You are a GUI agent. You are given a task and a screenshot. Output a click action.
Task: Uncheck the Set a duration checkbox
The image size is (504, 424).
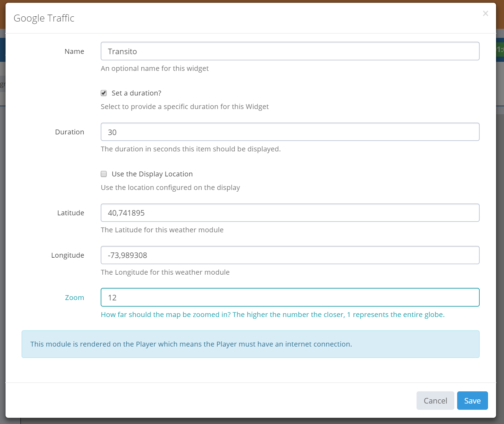103,93
